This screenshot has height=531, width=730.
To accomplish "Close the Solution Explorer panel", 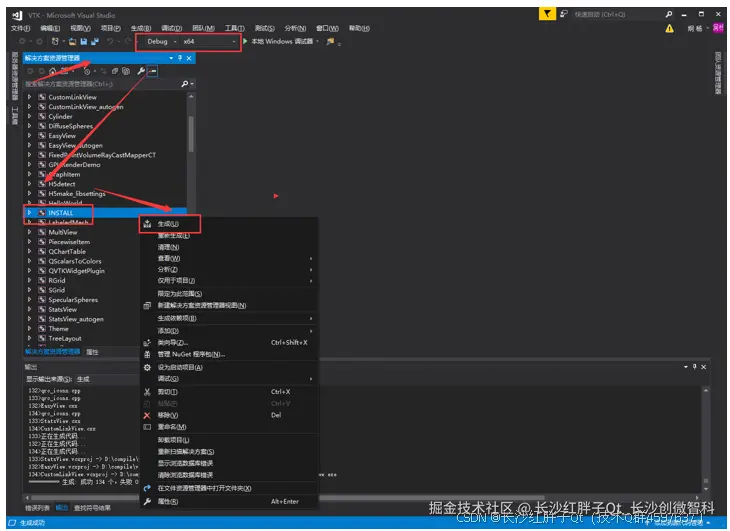I will coord(189,58).
